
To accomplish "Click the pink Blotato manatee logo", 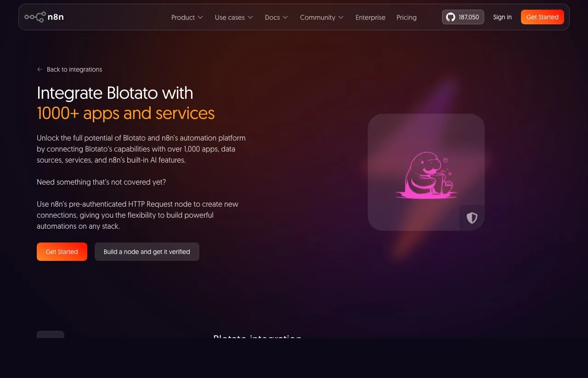I will [426, 175].
